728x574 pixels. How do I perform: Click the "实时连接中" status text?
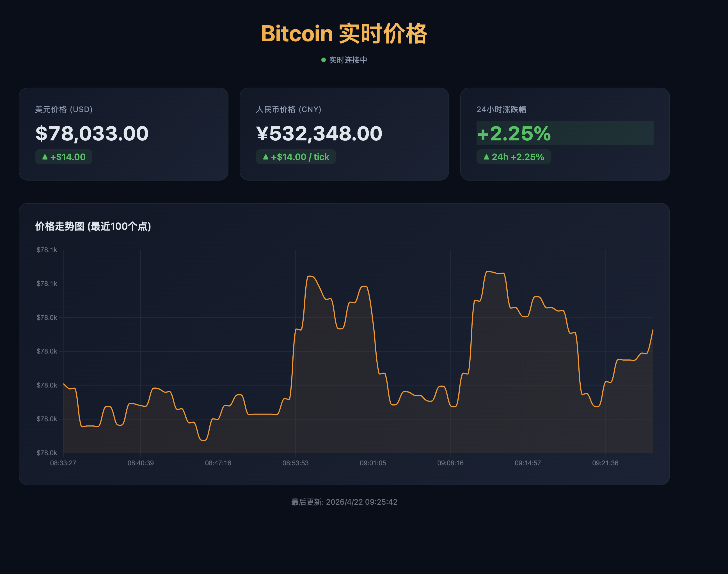348,60
